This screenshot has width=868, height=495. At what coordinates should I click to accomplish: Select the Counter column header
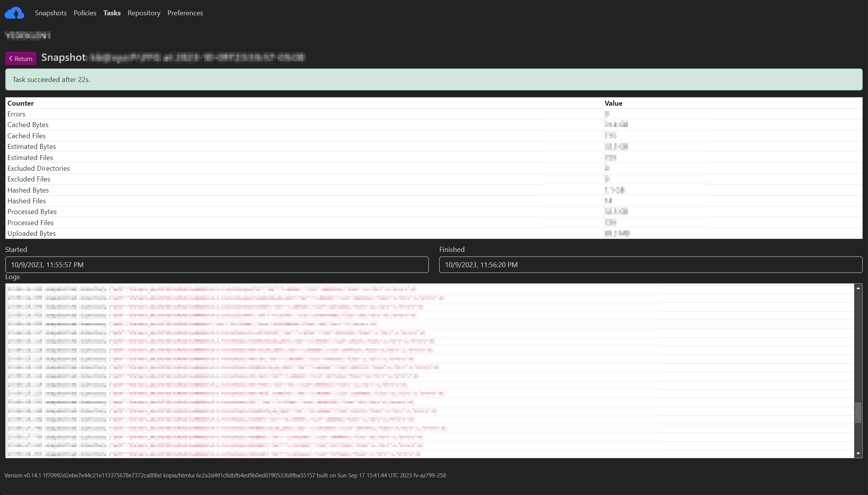tap(20, 103)
